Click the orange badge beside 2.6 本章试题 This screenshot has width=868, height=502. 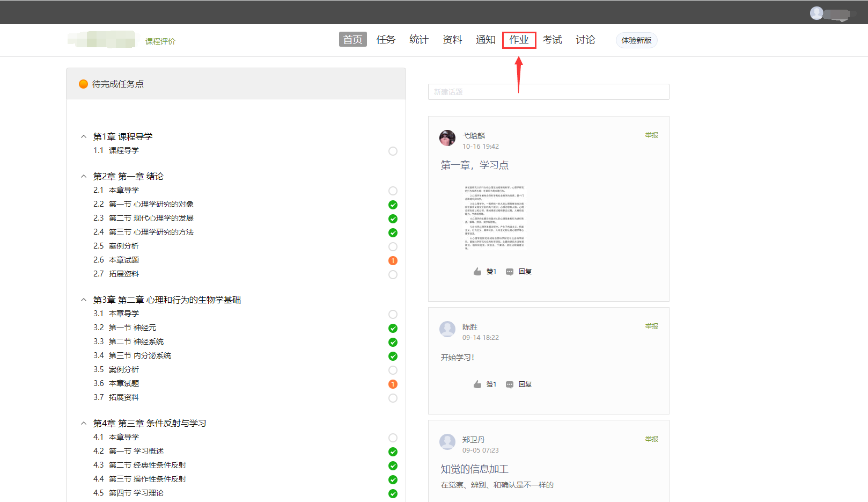click(x=393, y=260)
